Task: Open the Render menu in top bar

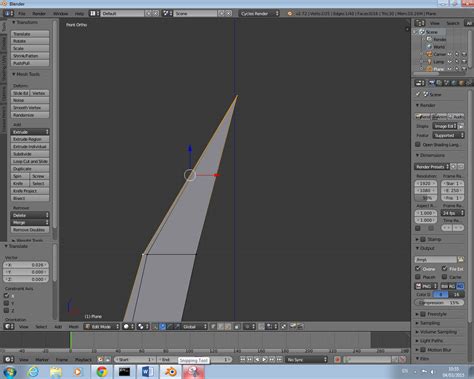Action: click(x=39, y=14)
